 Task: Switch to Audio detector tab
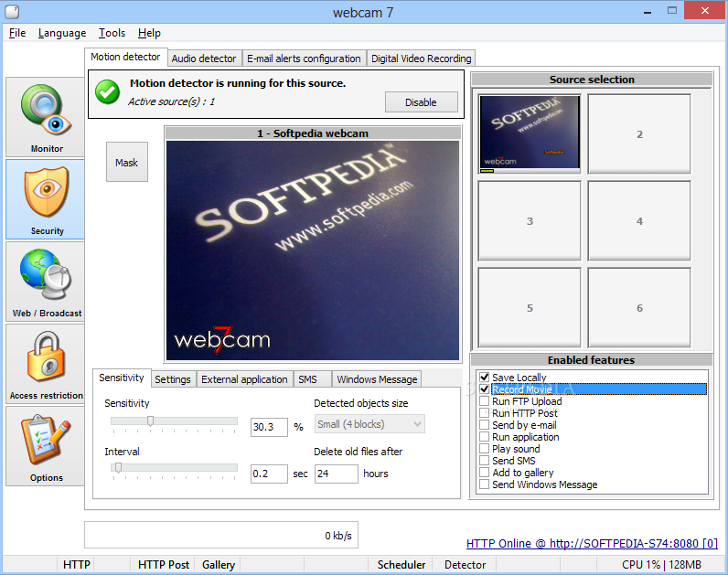click(x=204, y=59)
